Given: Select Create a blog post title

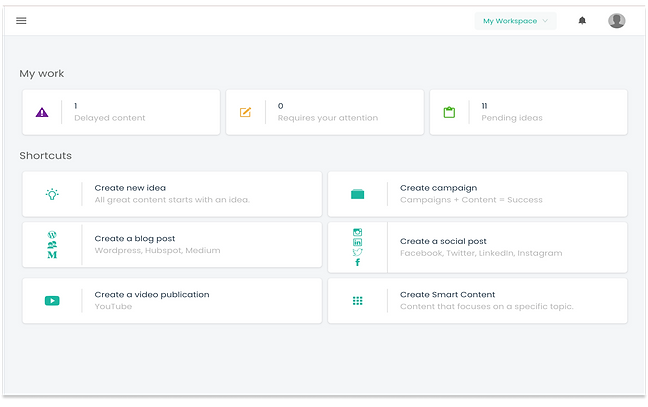Looking at the screenshot, I should point(135,238).
